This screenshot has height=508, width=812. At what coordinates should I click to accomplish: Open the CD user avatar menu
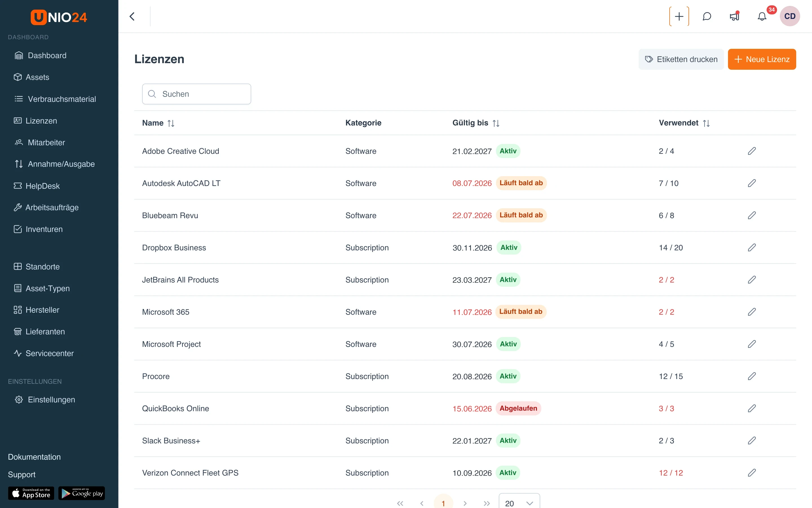790,16
